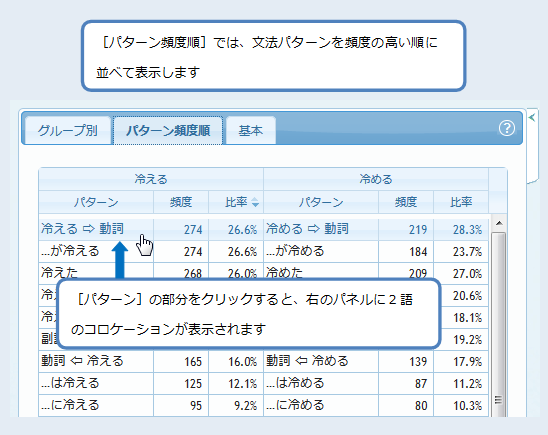
Task: Click the green collapse panel arrow
Action: (532, 117)
